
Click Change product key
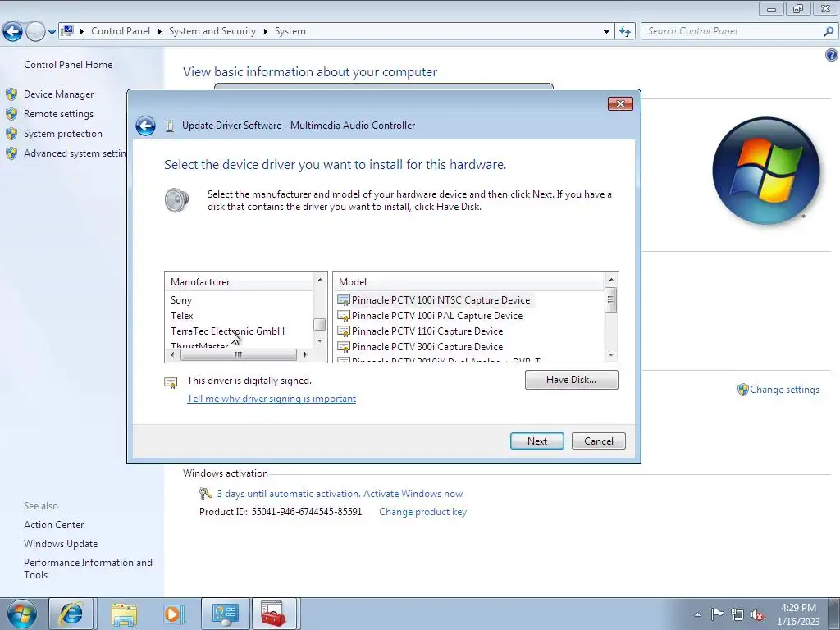(x=422, y=512)
